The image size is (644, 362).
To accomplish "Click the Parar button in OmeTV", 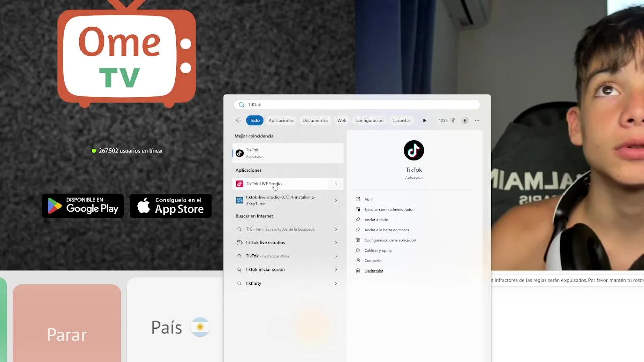I will click(66, 323).
